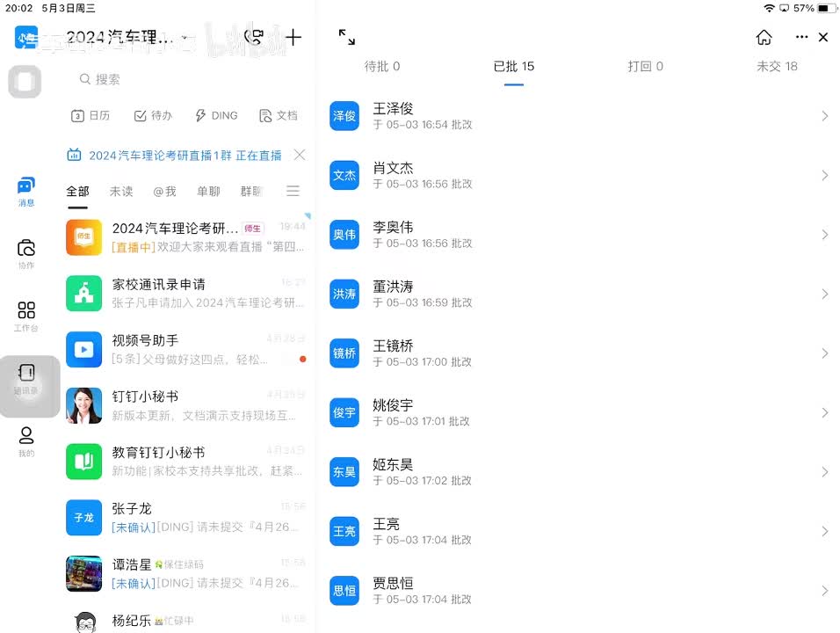The image size is (840, 633).
Task: Expand the panel with fullscreen arrows icon
Action: click(346, 37)
